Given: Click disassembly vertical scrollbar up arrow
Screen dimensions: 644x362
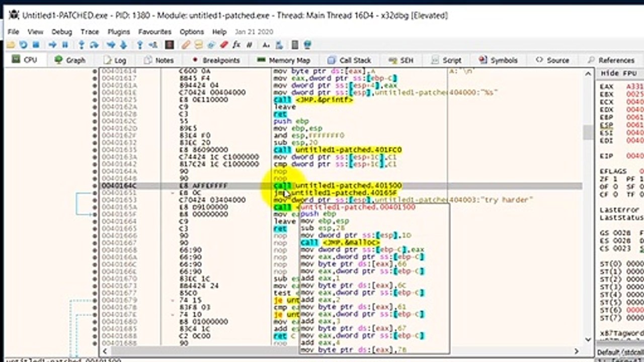Looking at the screenshot, I should click(x=587, y=73).
